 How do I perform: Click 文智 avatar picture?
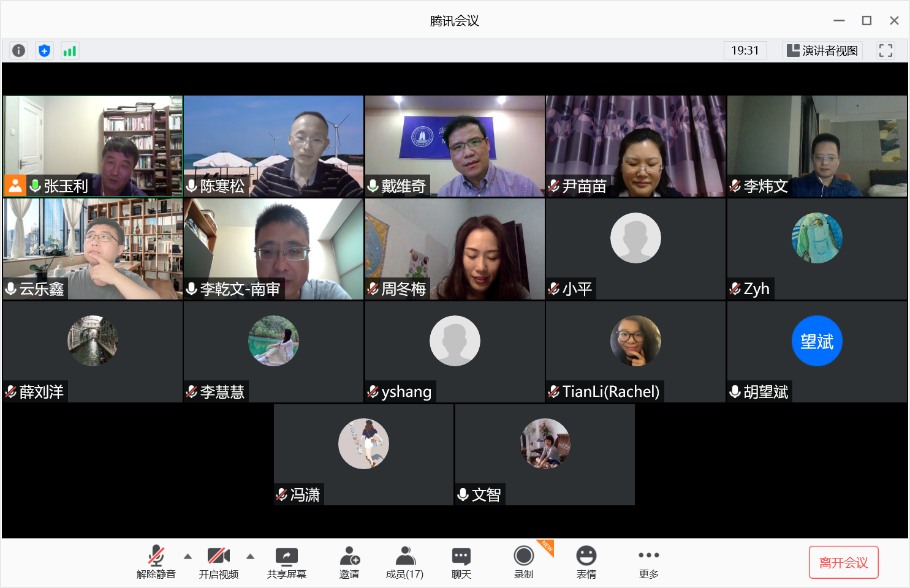pos(545,443)
